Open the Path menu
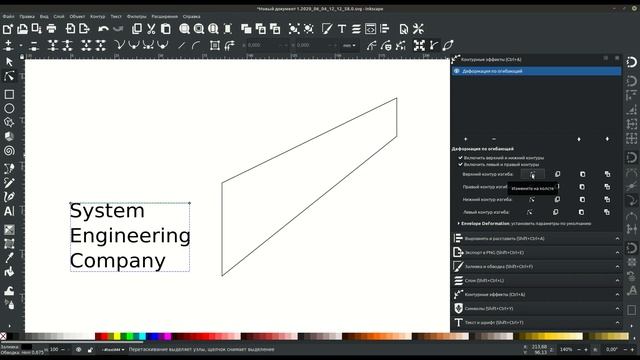The image size is (640, 360). pyautogui.click(x=98, y=16)
